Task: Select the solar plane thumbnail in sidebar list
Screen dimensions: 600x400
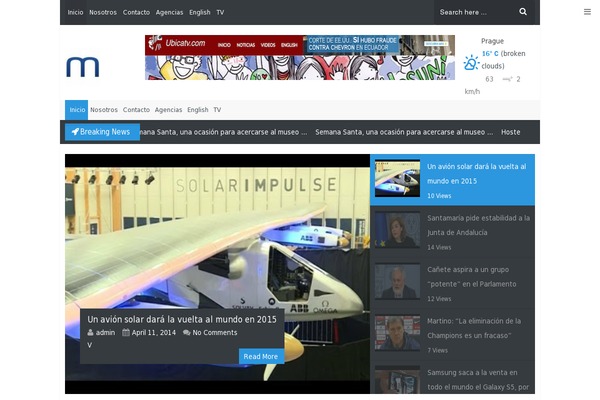Action: point(397,178)
